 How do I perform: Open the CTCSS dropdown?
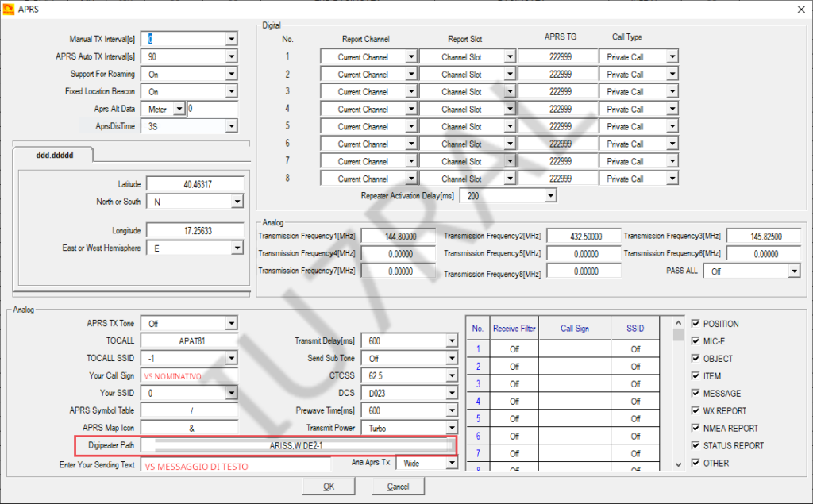pos(452,375)
